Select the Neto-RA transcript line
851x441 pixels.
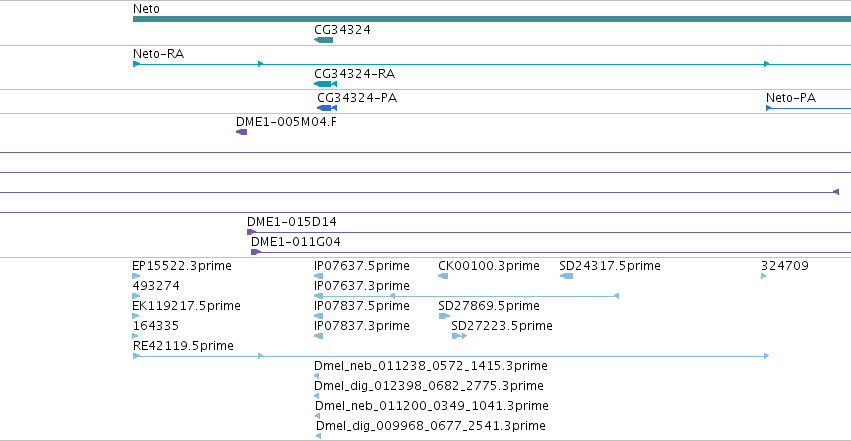pos(492,64)
